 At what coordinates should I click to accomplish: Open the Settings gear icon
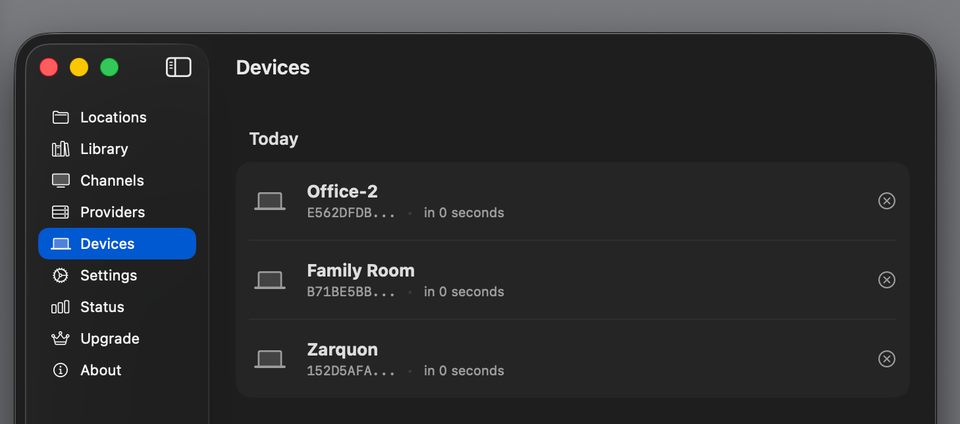pyautogui.click(x=61, y=275)
